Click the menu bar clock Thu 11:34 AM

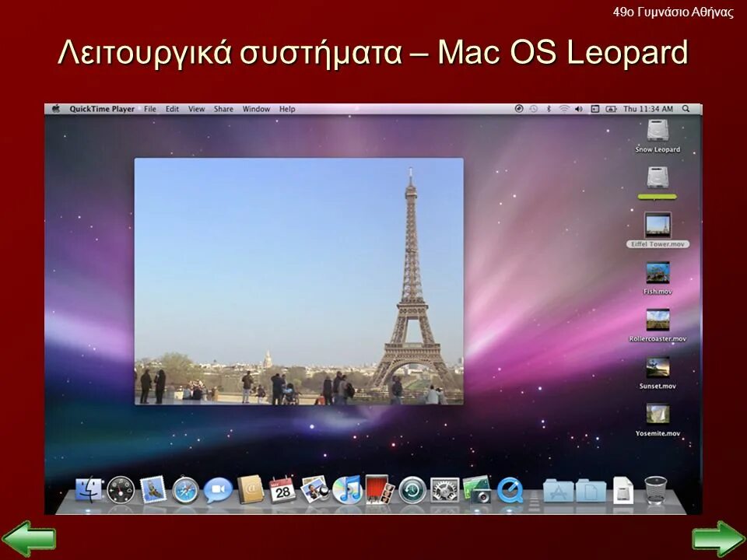(648, 109)
